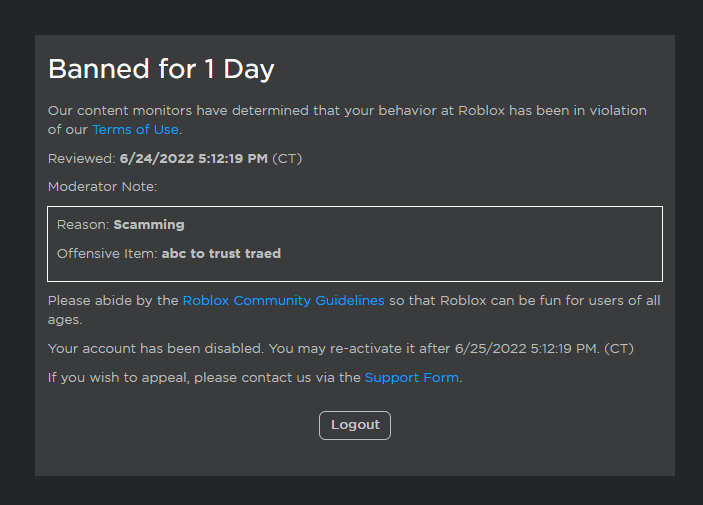Open the Support Form link
Screen dimensions: 703x505
click(x=411, y=378)
